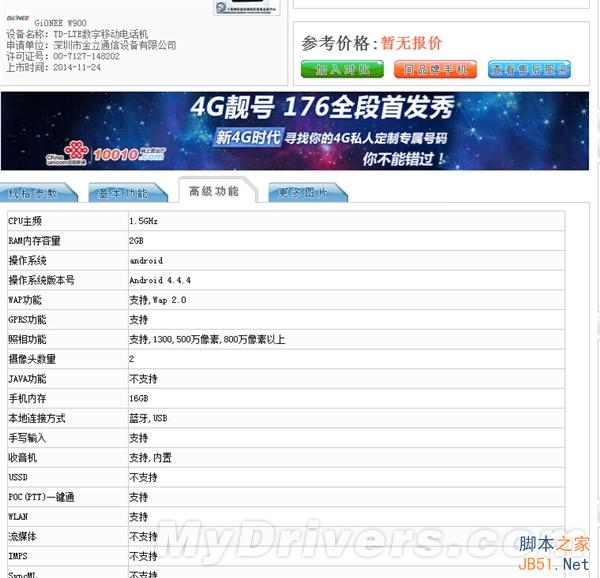Click the WAP功能 label cell

[68, 300]
